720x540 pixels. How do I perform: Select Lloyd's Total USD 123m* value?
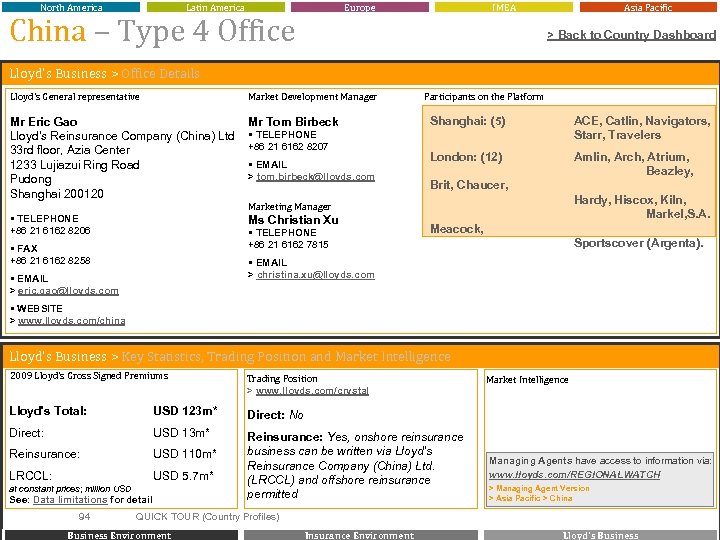(x=185, y=411)
